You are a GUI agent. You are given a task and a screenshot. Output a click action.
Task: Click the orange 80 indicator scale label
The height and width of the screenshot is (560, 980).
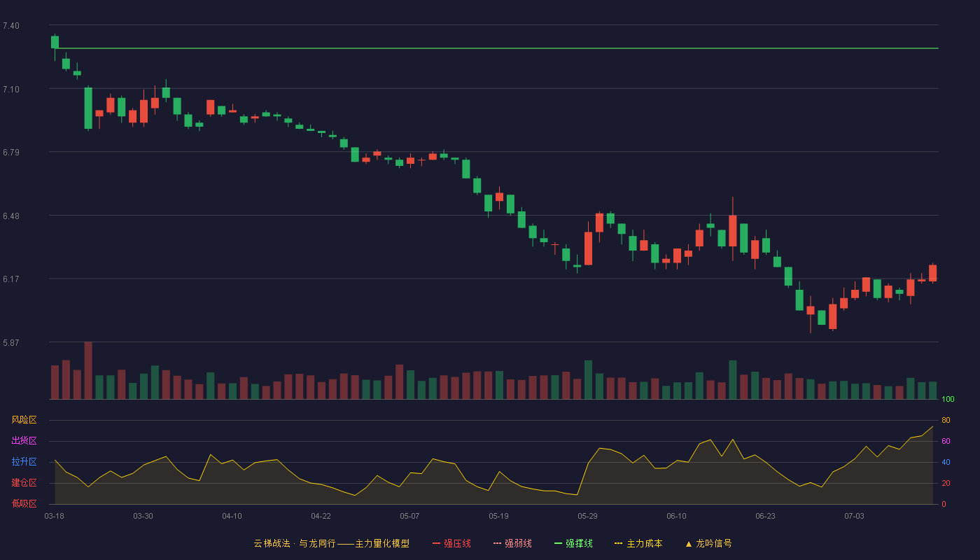click(946, 420)
